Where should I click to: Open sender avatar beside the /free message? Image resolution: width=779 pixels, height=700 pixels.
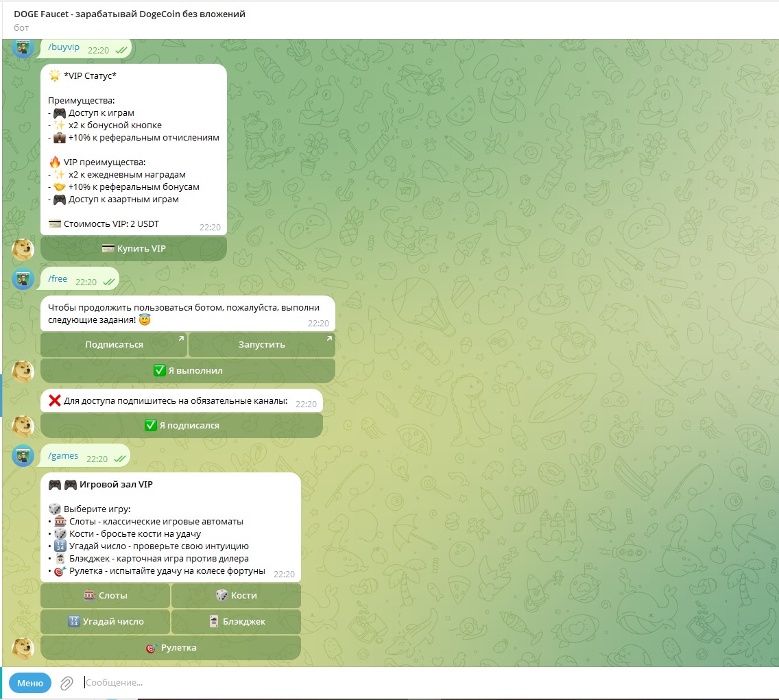[23, 279]
